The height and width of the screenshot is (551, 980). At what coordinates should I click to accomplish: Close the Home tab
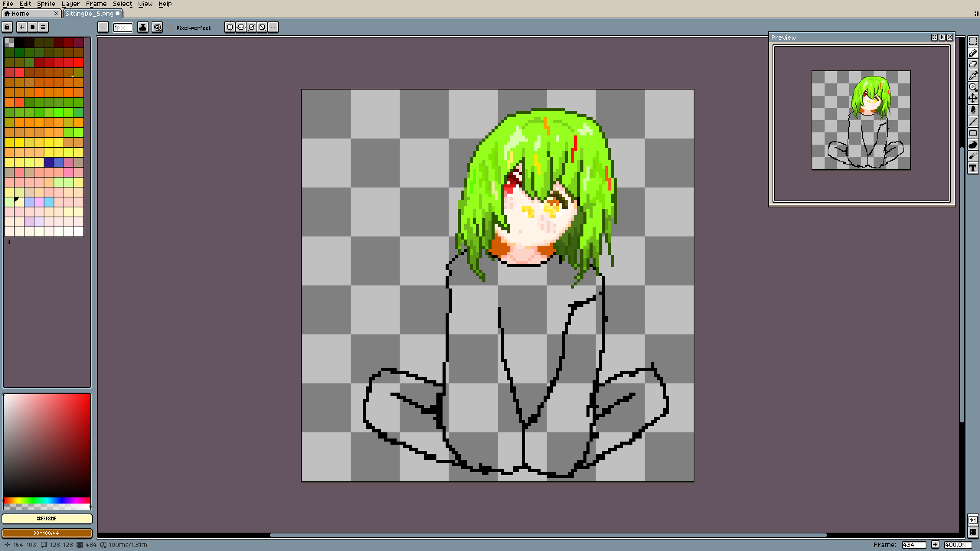click(x=56, y=14)
